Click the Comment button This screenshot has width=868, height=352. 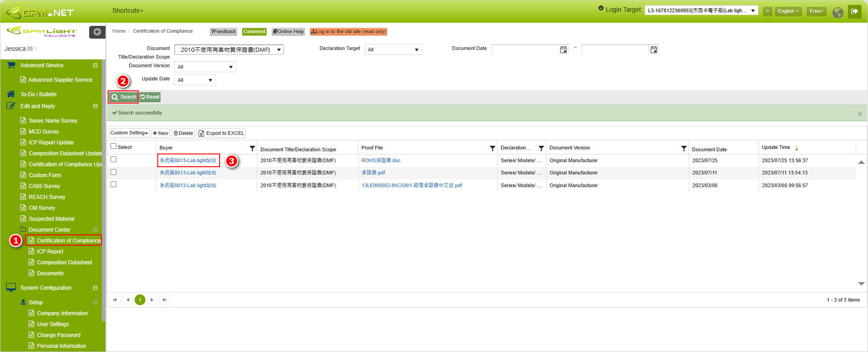pos(254,32)
